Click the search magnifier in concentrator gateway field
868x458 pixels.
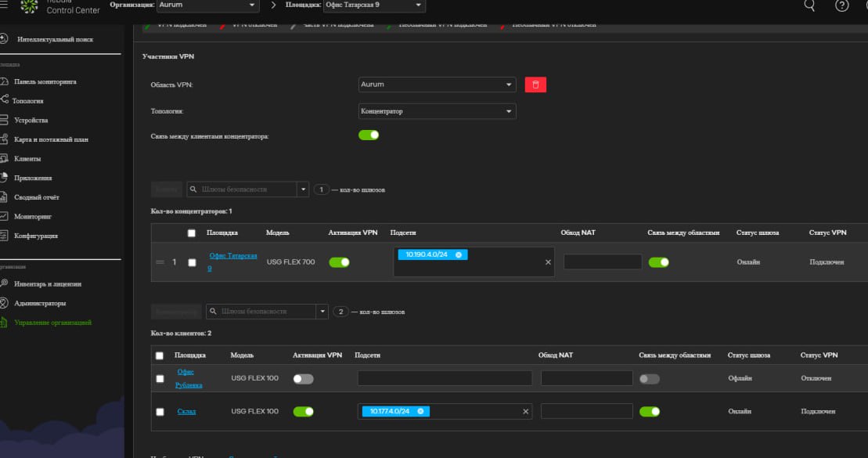(193, 189)
